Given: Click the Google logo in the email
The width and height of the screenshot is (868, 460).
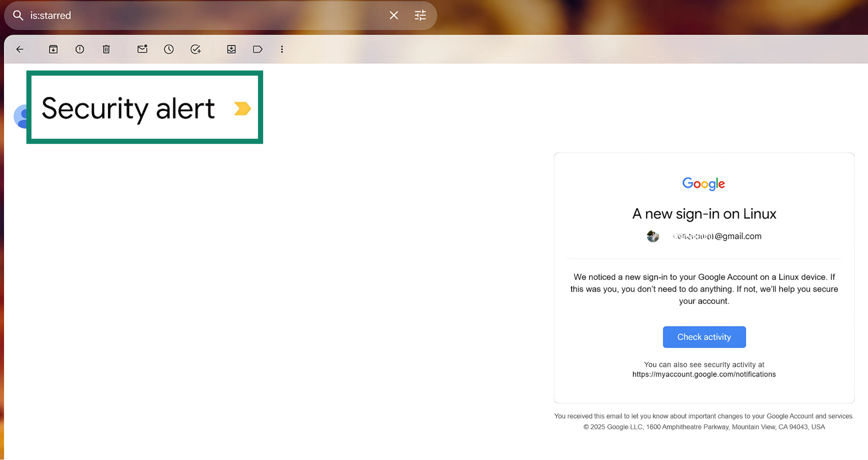Looking at the screenshot, I should (x=704, y=184).
